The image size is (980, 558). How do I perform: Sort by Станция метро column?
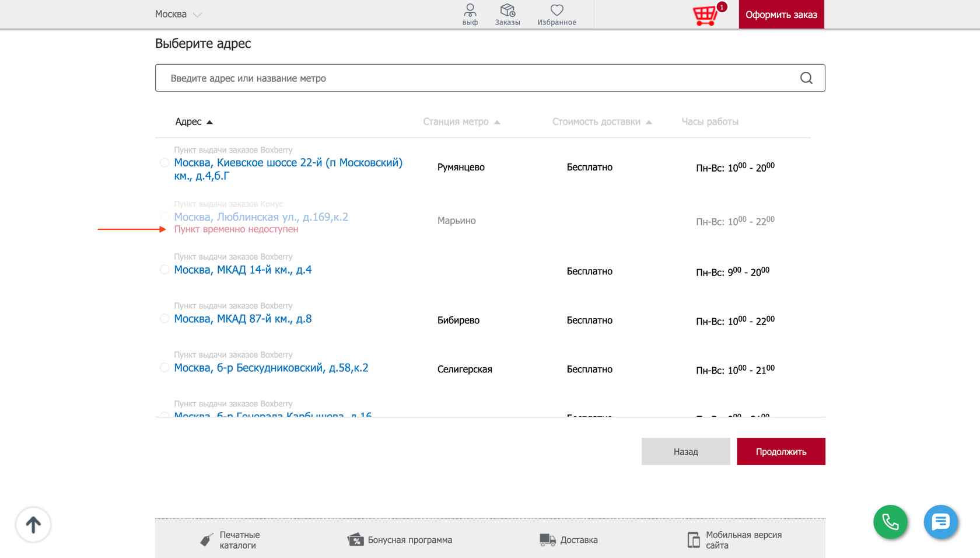pyautogui.click(x=461, y=121)
